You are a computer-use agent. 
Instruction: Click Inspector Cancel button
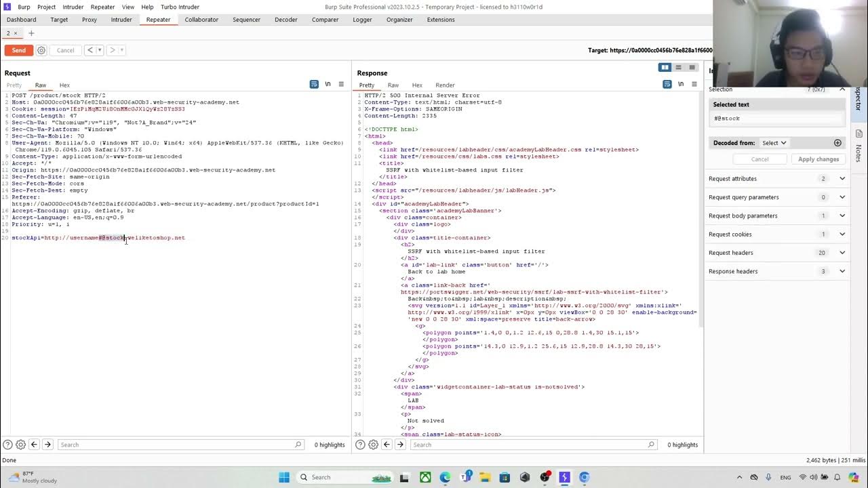tap(759, 159)
